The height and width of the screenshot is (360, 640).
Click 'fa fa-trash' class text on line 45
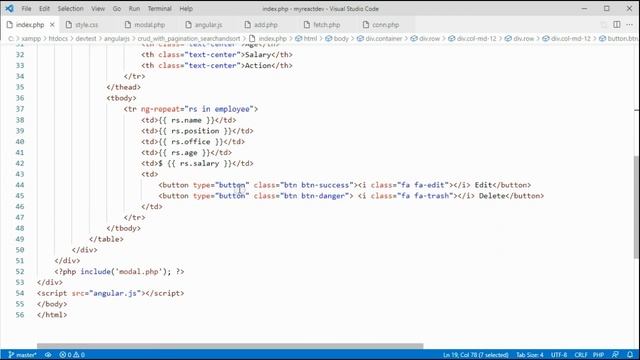425,196
